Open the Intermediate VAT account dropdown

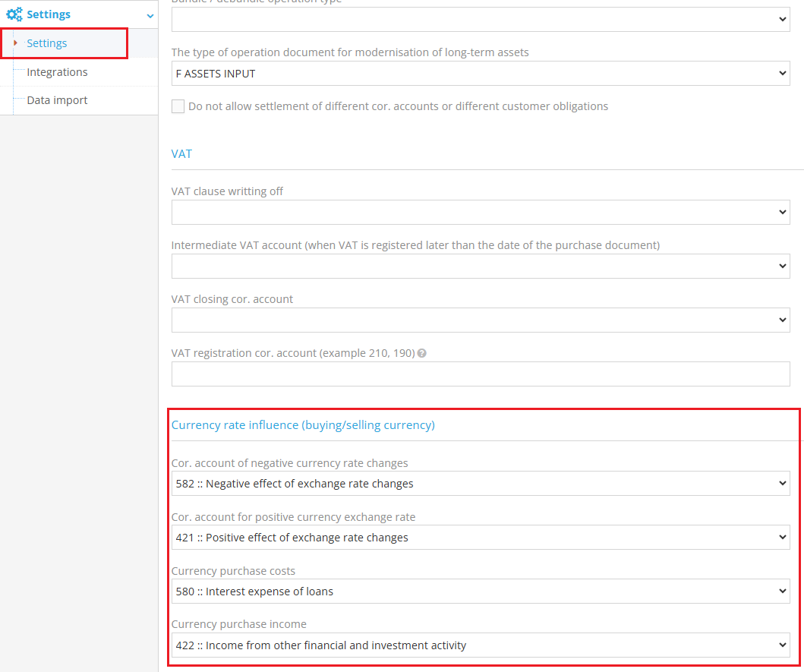(480, 267)
